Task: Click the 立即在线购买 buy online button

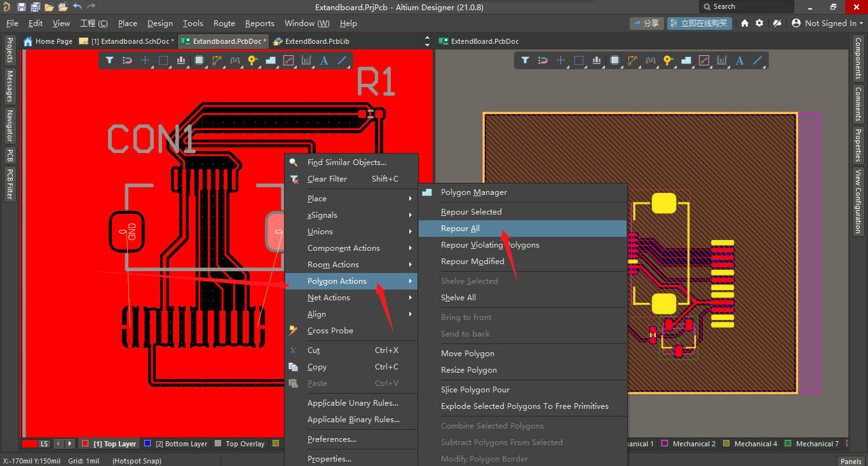Action: click(x=699, y=23)
